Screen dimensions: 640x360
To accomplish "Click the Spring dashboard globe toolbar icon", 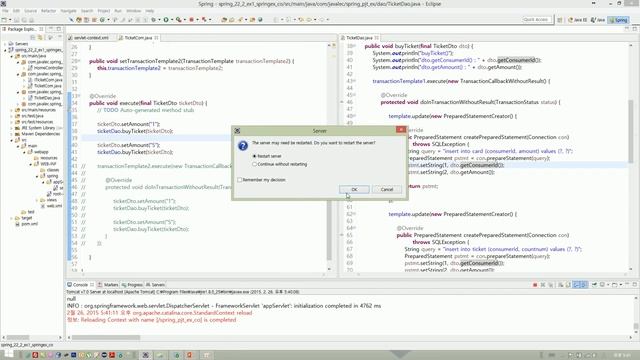I will coord(260,20).
